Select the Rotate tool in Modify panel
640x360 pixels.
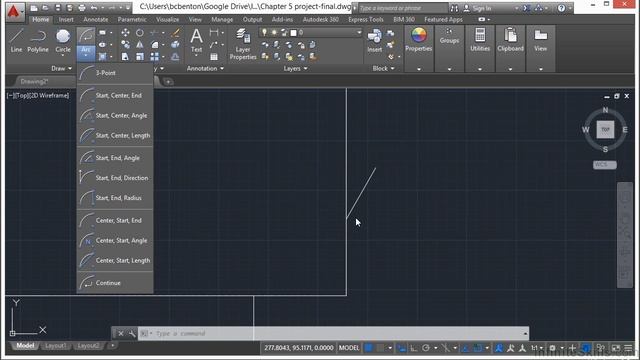(x=140, y=33)
